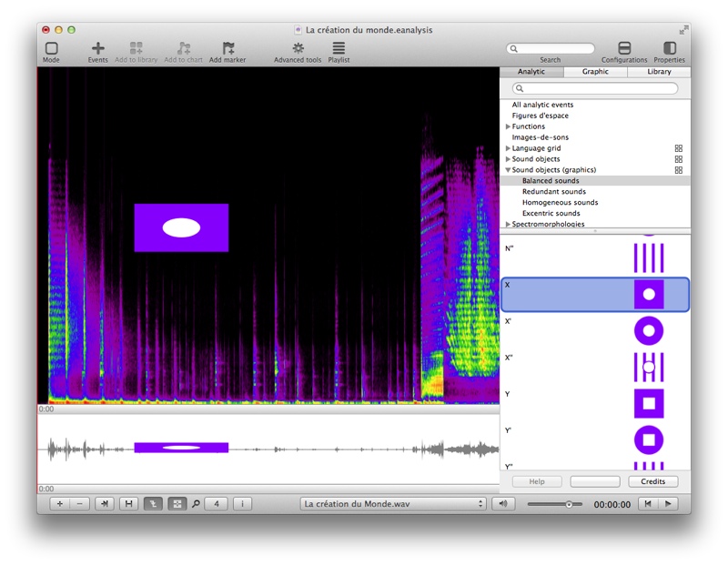728x565 pixels.
Task: Click the Add to library icon
Action: coord(136,48)
